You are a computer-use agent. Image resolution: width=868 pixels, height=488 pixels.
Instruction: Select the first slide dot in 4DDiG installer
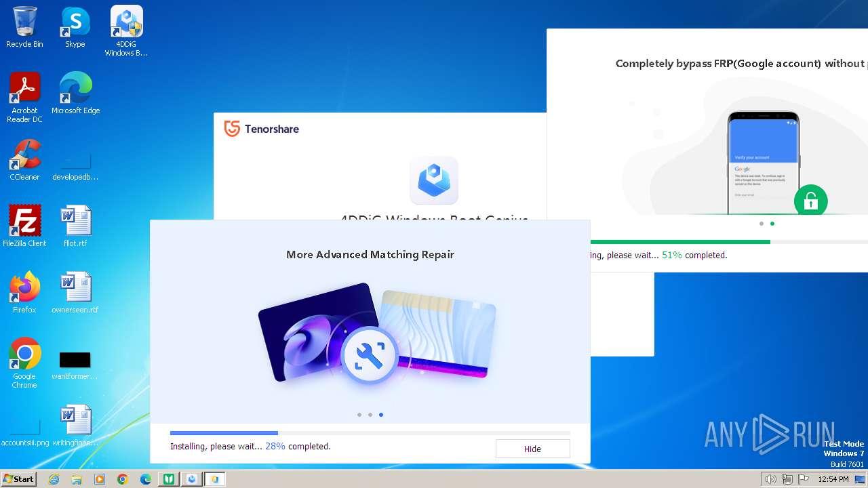point(359,415)
